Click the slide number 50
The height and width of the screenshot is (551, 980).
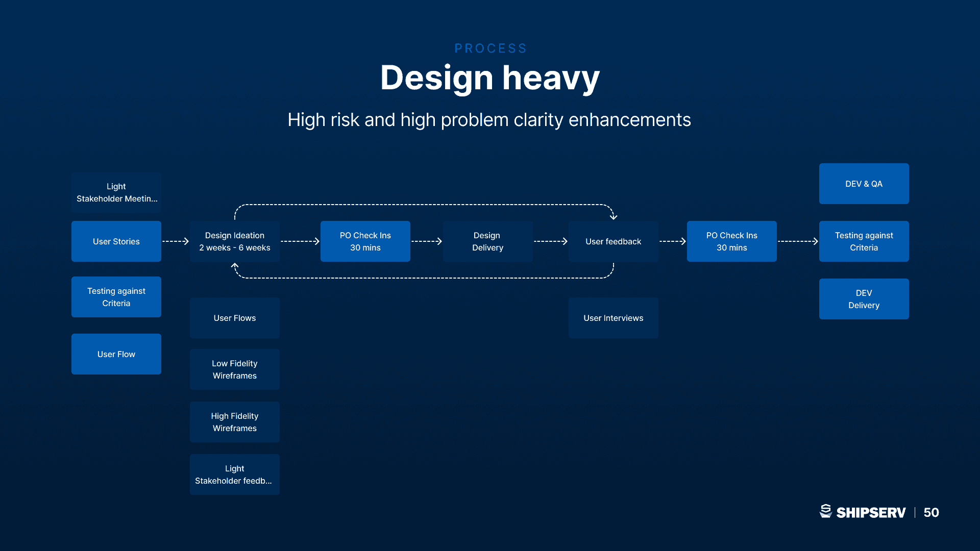931,512
